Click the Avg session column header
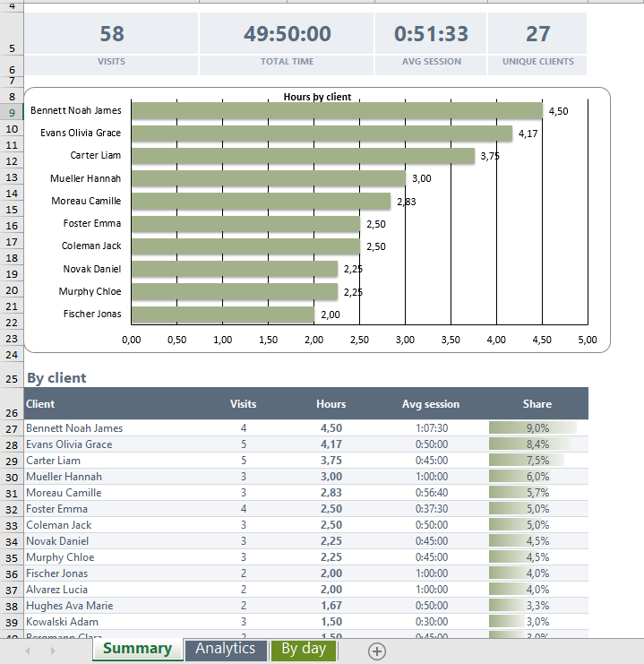Screen dimensions: 644x664 (431, 404)
